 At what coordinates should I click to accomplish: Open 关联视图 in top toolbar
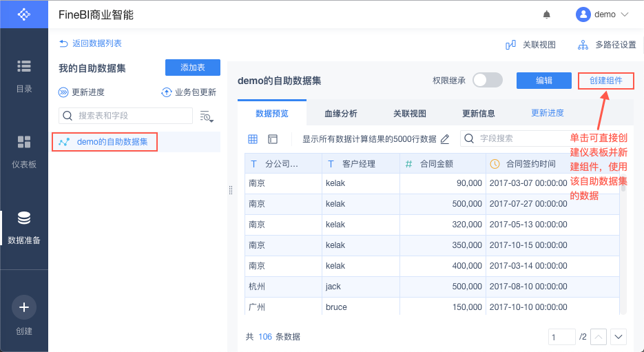pos(530,45)
